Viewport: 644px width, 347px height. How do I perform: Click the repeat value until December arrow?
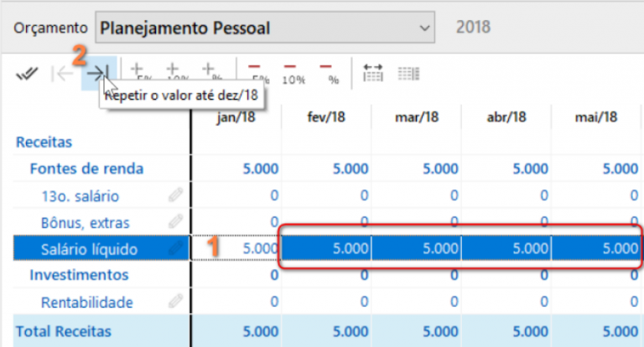pyautogui.click(x=98, y=74)
